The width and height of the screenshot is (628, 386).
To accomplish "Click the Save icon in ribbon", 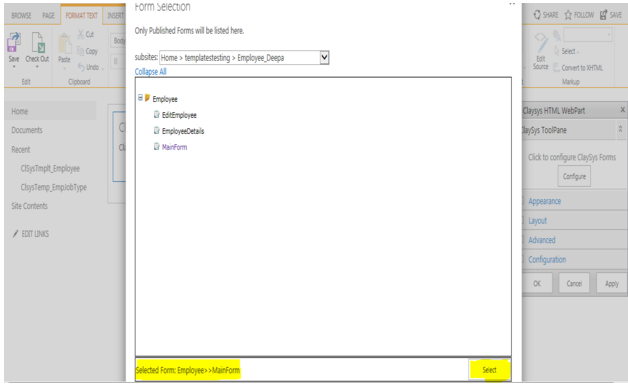I will 13,42.
